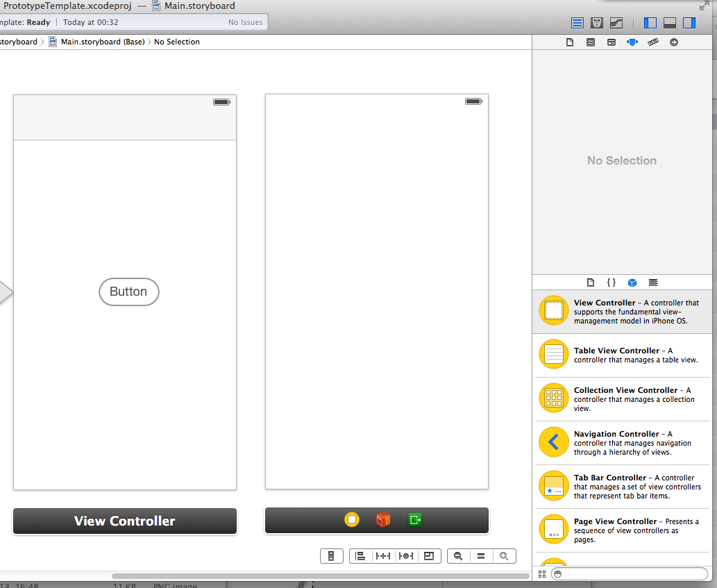Screen dimensions: 717x588
Task: Toggle the Navigator pane visibility
Action: pyautogui.click(x=650, y=23)
